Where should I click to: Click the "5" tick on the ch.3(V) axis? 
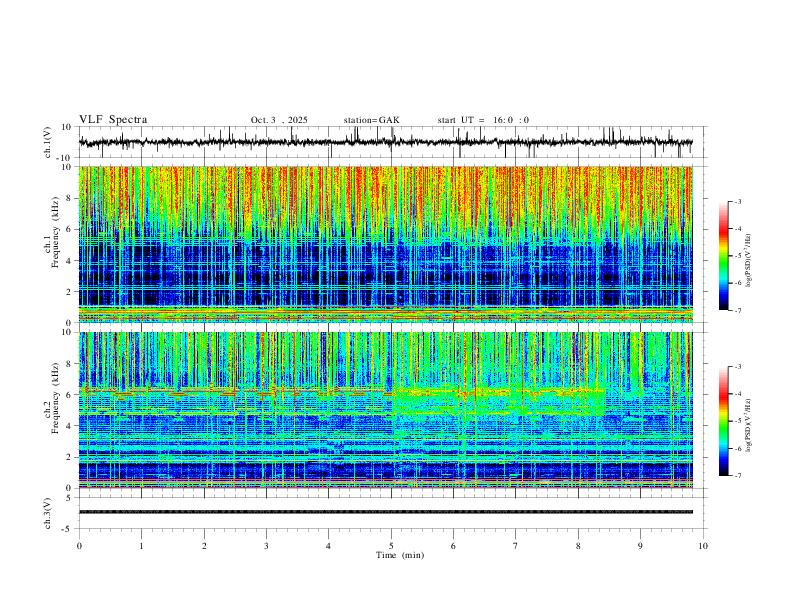click(70, 498)
